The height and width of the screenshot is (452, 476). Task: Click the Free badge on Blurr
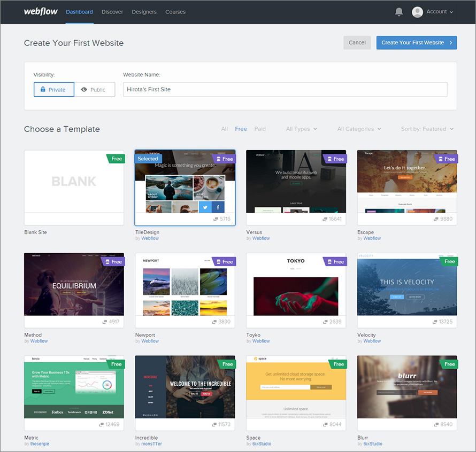[449, 364]
